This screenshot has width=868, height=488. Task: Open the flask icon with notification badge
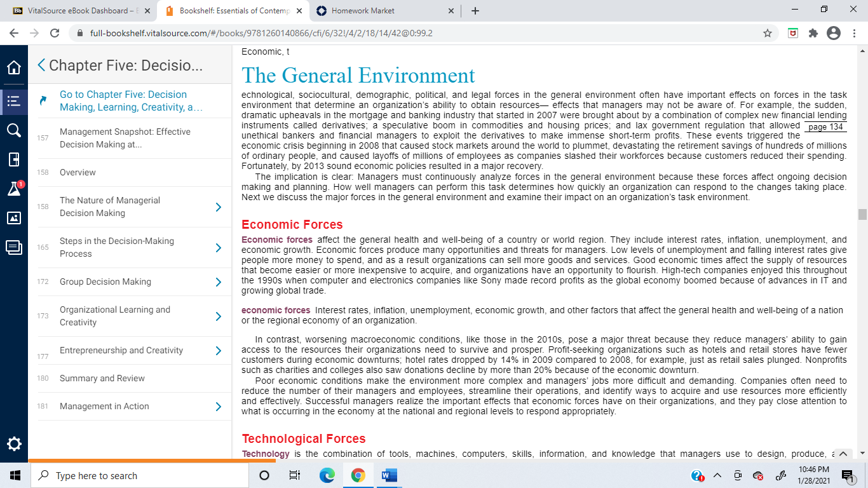pyautogui.click(x=14, y=189)
